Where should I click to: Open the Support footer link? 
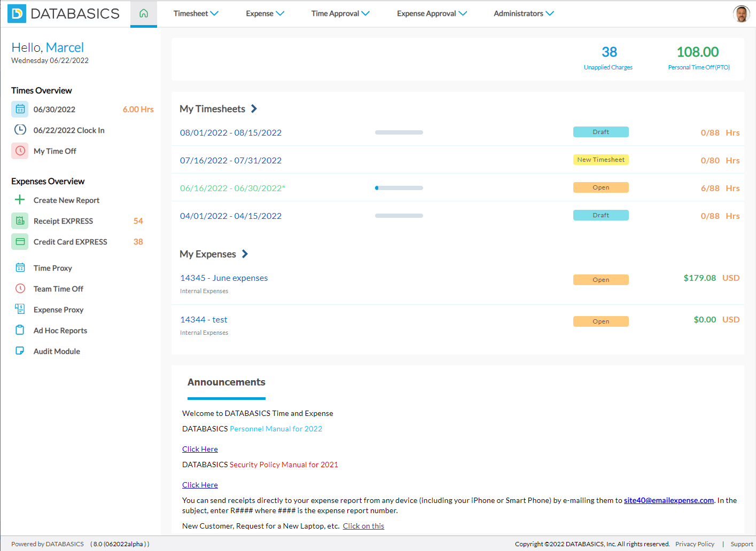tap(742, 544)
